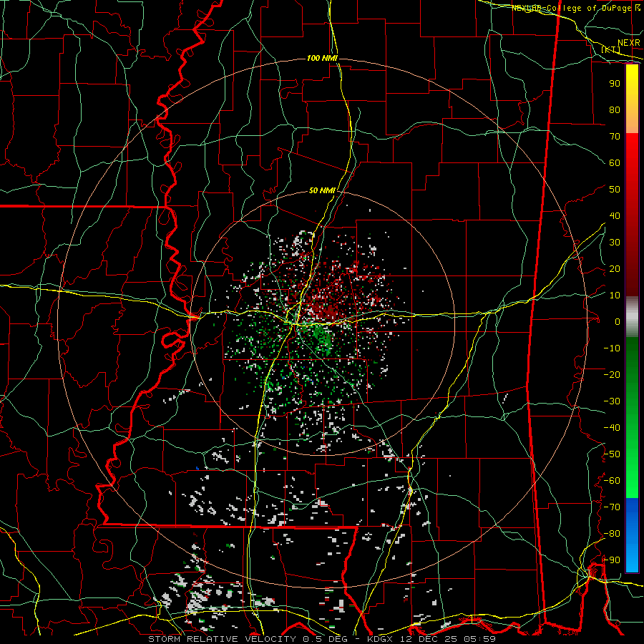Select the -10 value on velocity scale
The image size is (644, 644).
612,348
